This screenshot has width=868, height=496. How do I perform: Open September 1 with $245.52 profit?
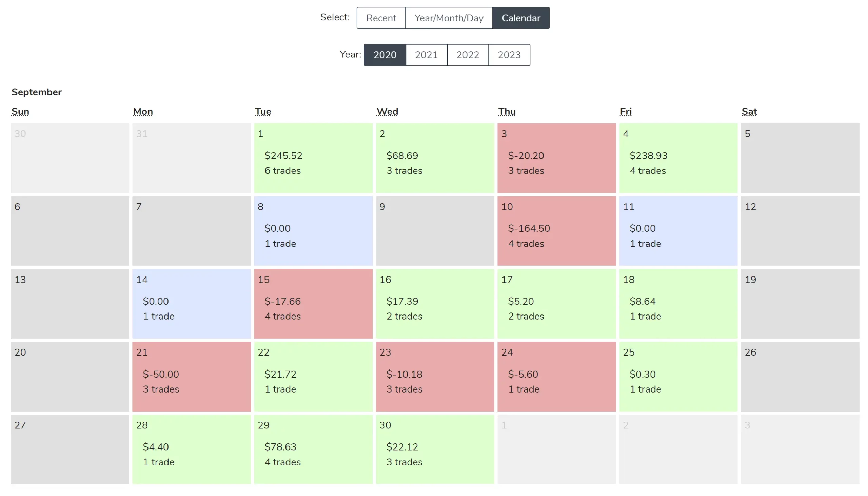click(x=313, y=158)
